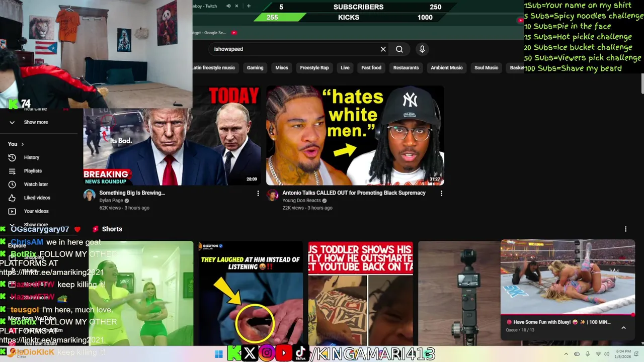Image resolution: width=644 pixels, height=362 pixels.
Task: Click the X (Twitter) logo icon
Action: [x=250, y=353]
